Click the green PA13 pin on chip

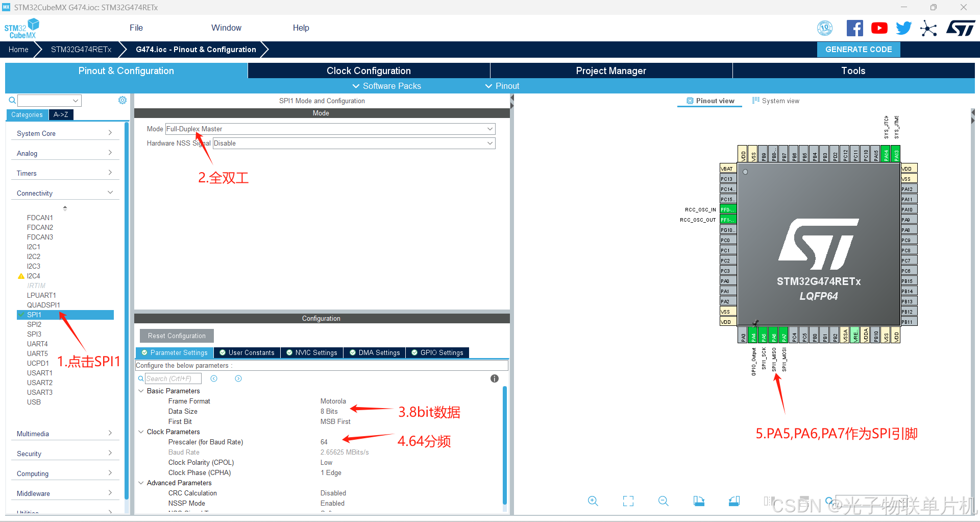pyautogui.click(x=896, y=154)
